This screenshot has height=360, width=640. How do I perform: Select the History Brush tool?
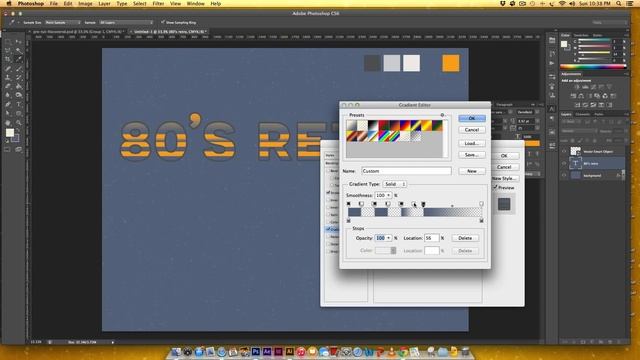[x=18, y=78]
